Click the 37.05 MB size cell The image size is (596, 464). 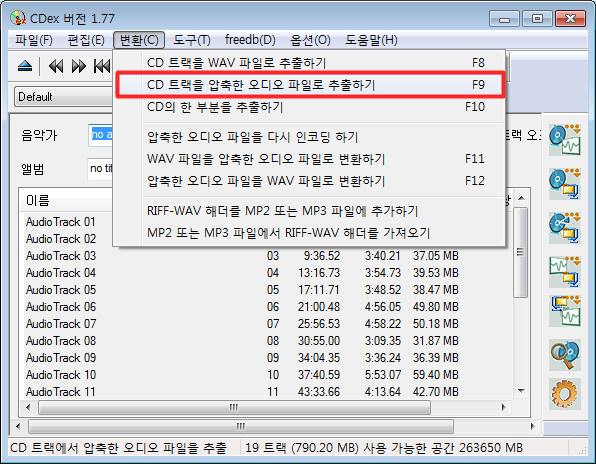436,256
